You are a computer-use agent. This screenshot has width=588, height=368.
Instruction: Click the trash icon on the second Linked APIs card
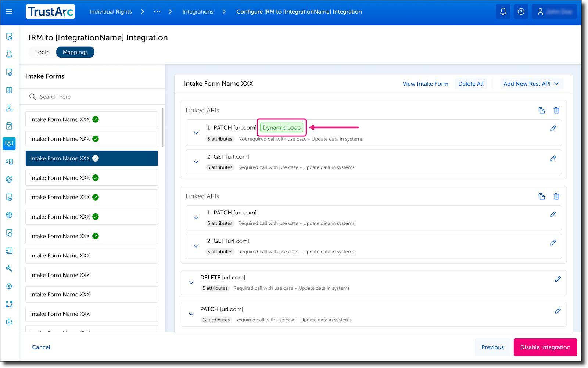coord(556,196)
